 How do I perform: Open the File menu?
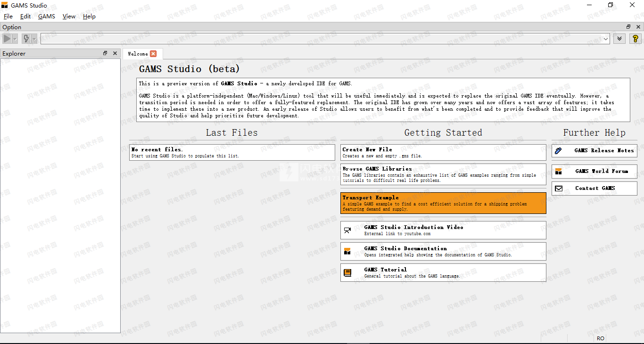point(8,16)
